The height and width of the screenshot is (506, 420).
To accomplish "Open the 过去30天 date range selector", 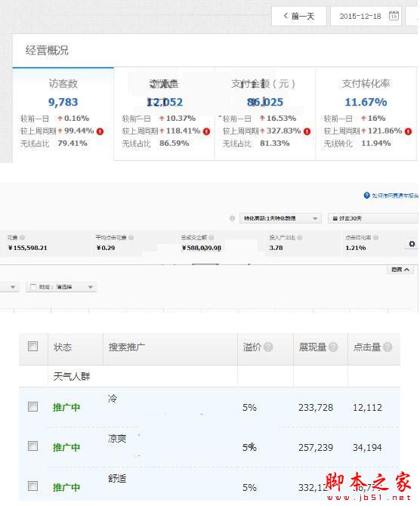I will pyautogui.click(x=373, y=218).
